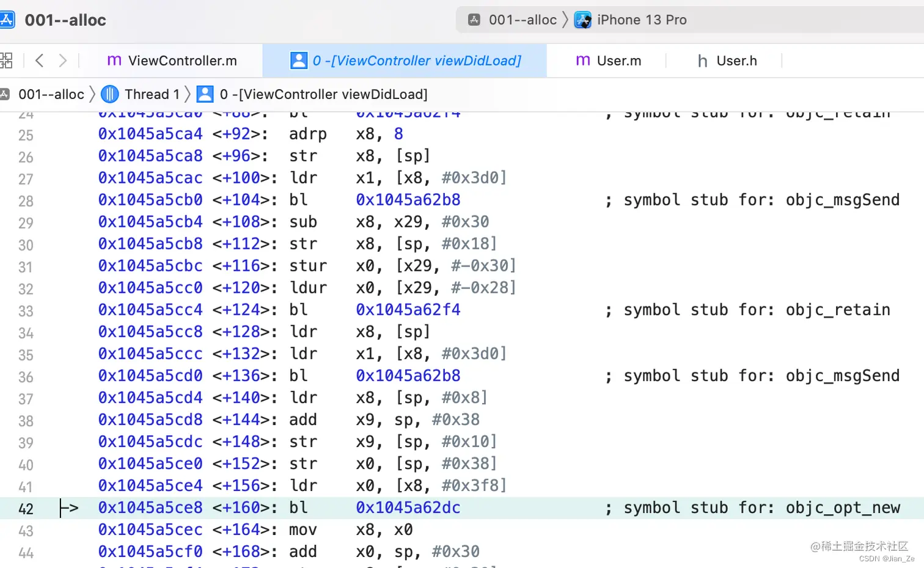The width and height of the screenshot is (924, 568).
Task: Click the Xcode app icon beside 001--alloc title
Action: [7, 20]
